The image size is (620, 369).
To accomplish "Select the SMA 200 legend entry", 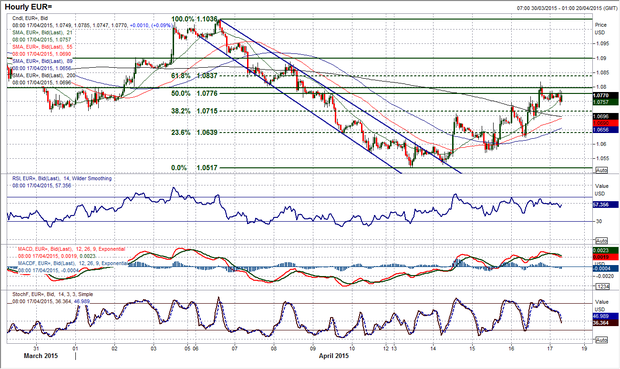I will 44,75.
